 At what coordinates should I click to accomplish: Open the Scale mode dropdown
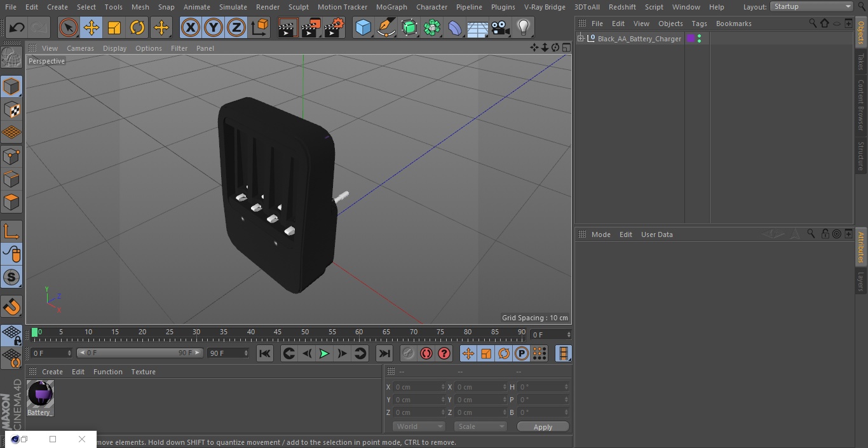coord(480,426)
